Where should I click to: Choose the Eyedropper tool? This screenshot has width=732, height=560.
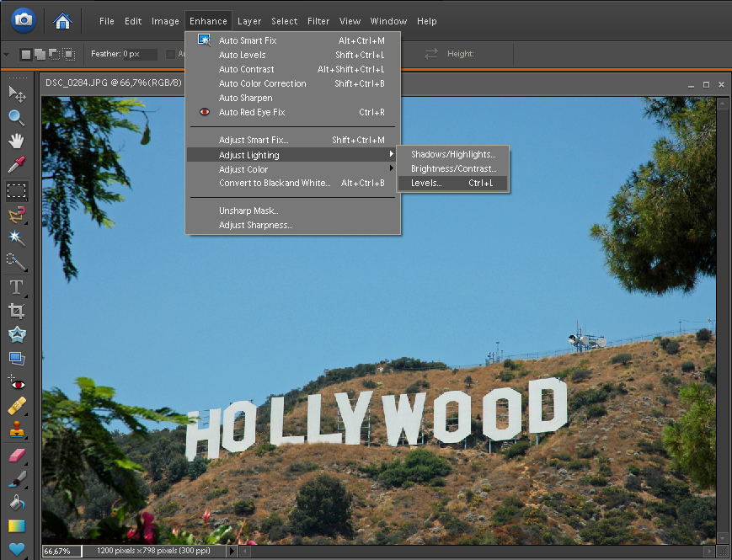pos(17,164)
